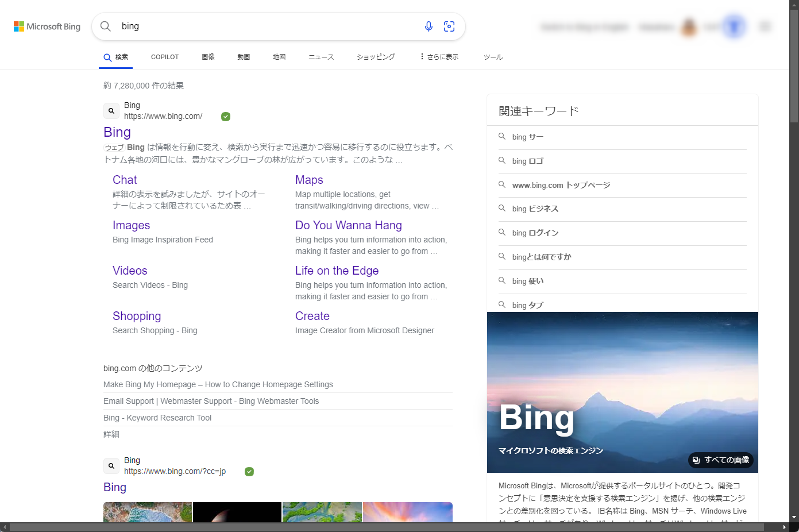This screenshot has height=532, width=799.
Task: Open the Chat sitelink
Action: click(125, 180)
